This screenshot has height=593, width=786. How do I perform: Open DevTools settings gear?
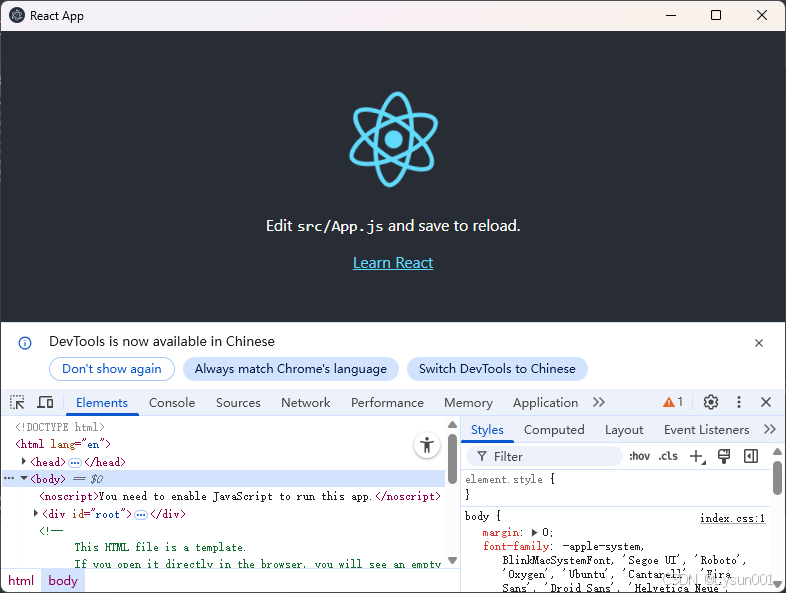[x=710, y=402]
